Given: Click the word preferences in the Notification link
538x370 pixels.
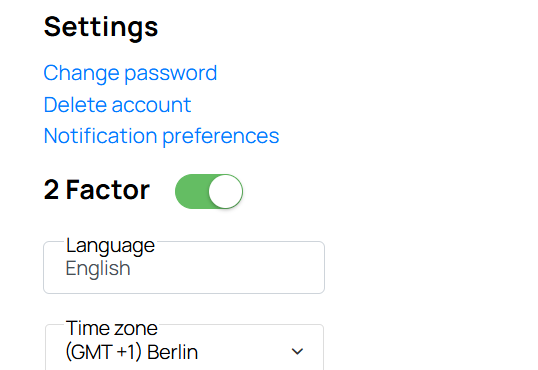Looking at the screenshot, I should pos(221,137).
